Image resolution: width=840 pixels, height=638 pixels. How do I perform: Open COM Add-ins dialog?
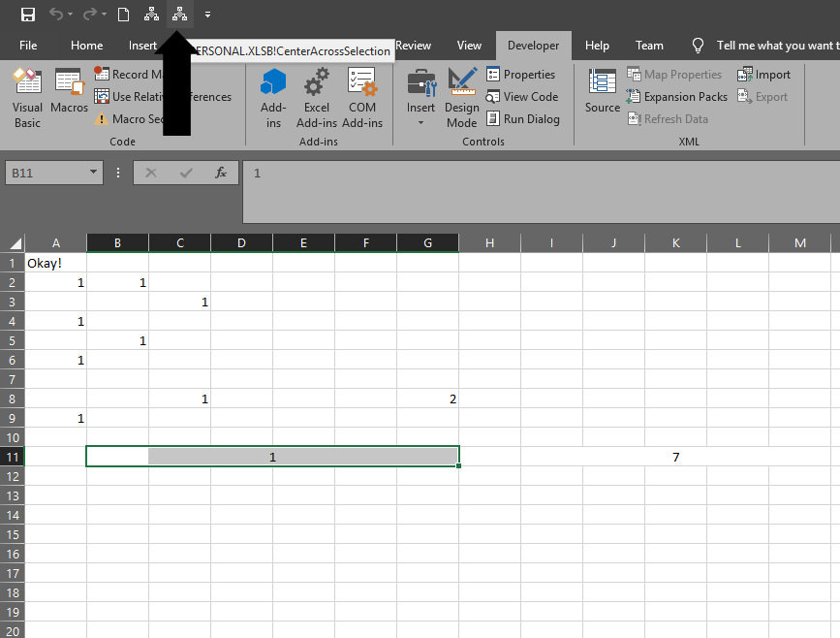[362, 99]
